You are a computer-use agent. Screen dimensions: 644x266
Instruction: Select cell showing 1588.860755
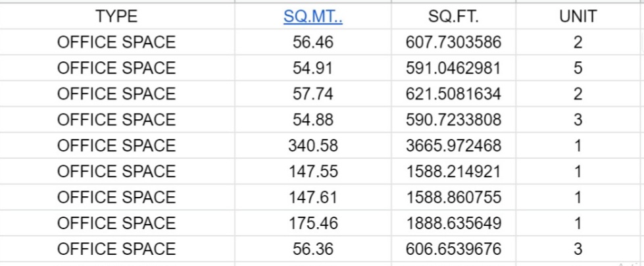(453, 198)
